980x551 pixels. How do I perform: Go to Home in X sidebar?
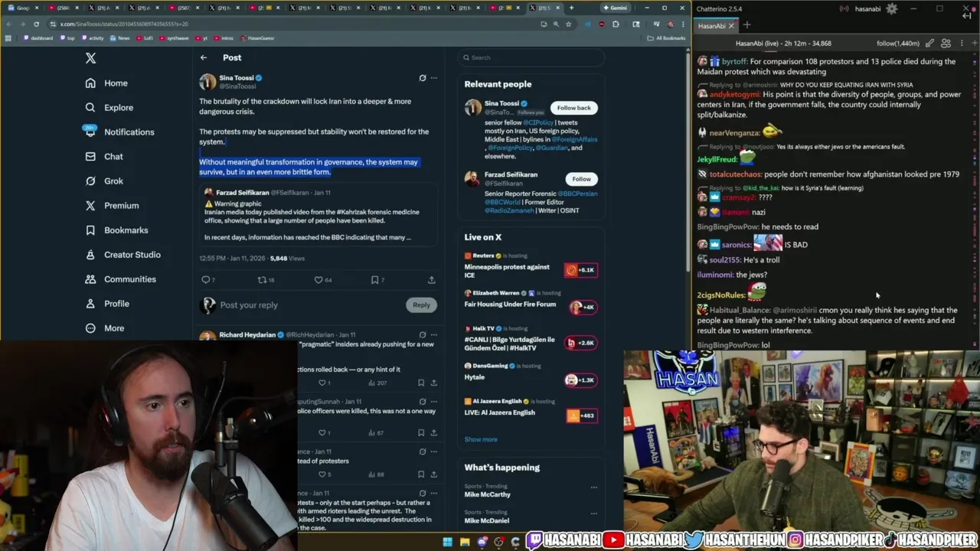pos(106,83)
